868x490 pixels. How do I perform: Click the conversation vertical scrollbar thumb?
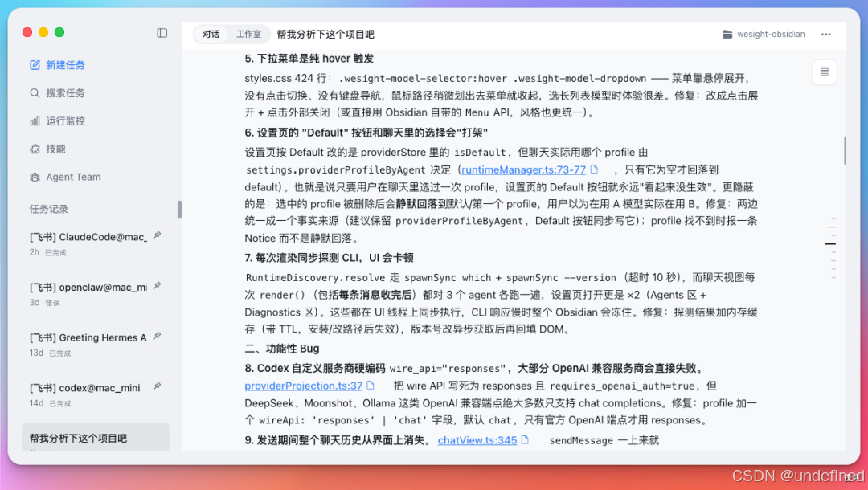coord(844,150)
